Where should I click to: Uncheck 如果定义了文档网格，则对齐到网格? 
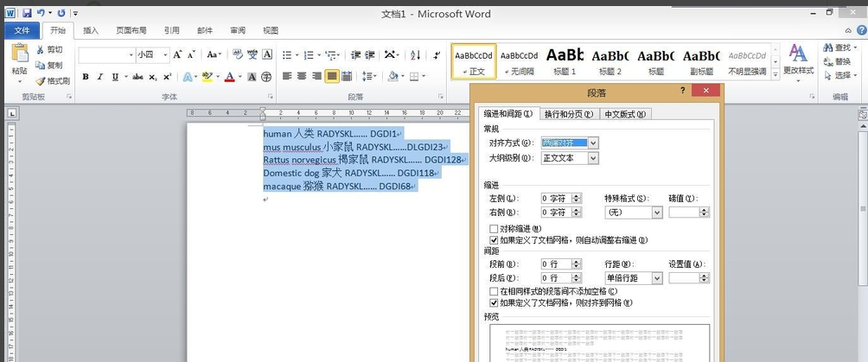pyautogui.click(x=494, y=303)
